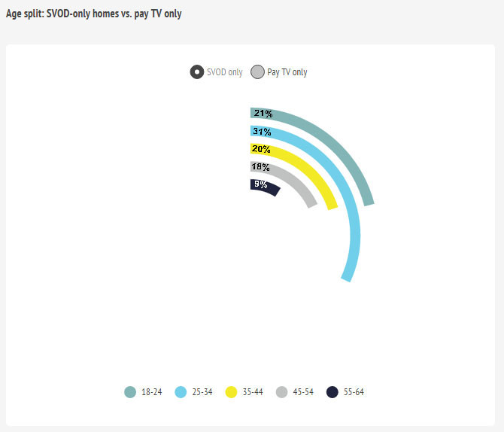Click the dark navy 9% arc
Screen dimensions: 504x432
click(x=269, y=187)
